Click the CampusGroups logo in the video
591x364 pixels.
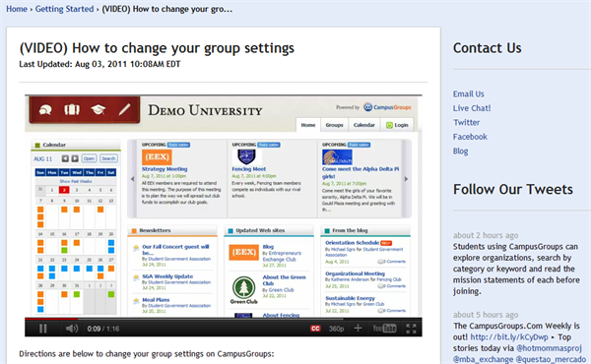point(387,107)
